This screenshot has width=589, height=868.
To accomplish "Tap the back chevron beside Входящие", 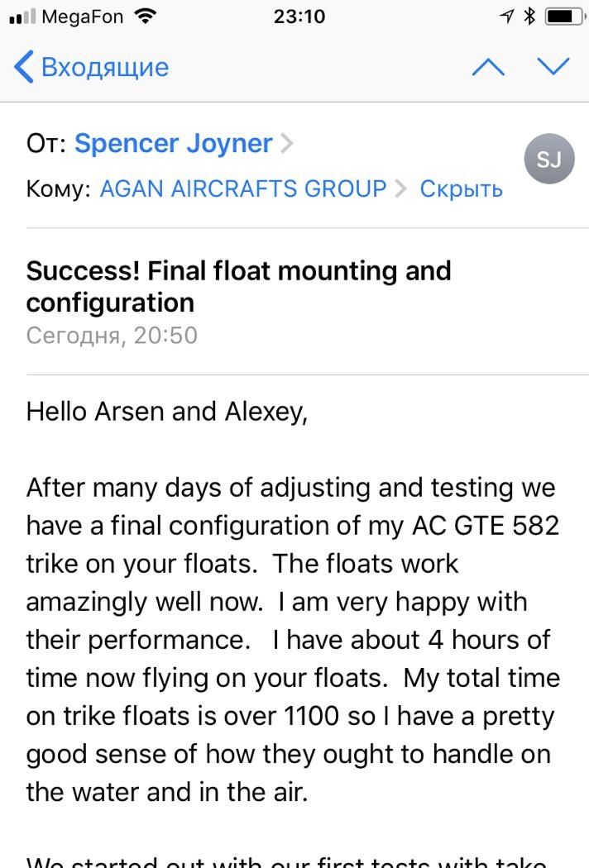I will point(24,67).
